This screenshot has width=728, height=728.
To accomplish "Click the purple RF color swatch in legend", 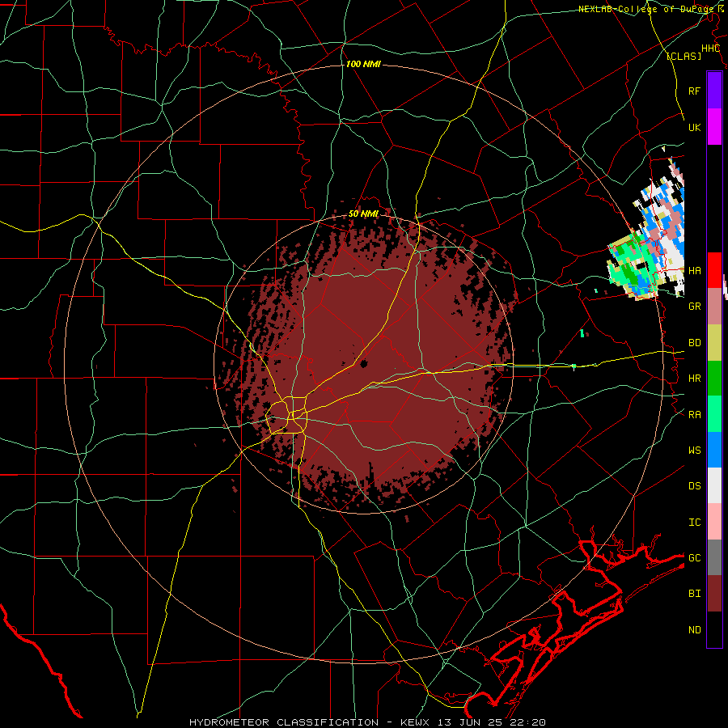I will [x=714, y=91].
